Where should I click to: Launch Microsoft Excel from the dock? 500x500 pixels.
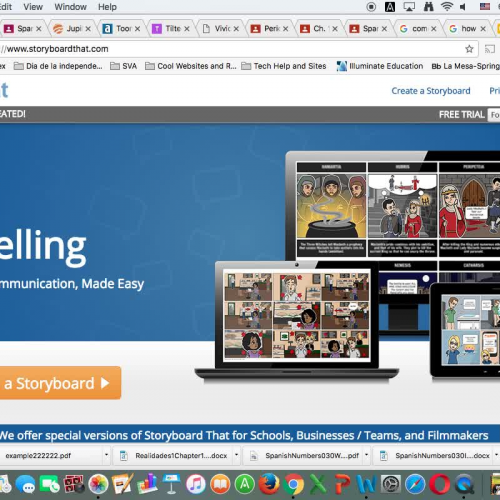pyautogui.click(x=318, y=484)
